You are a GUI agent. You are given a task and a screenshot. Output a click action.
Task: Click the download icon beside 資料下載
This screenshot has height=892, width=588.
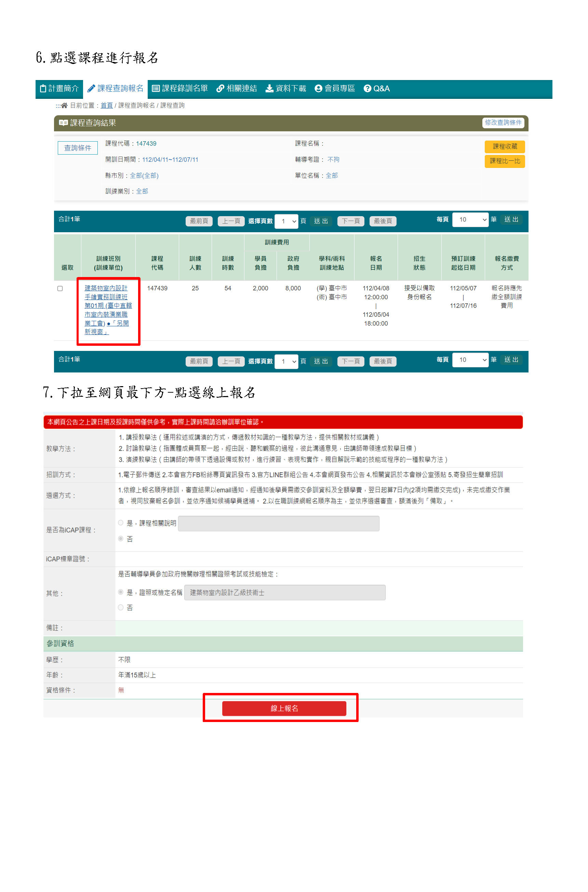pyautogui.click(x=269, y=89)
